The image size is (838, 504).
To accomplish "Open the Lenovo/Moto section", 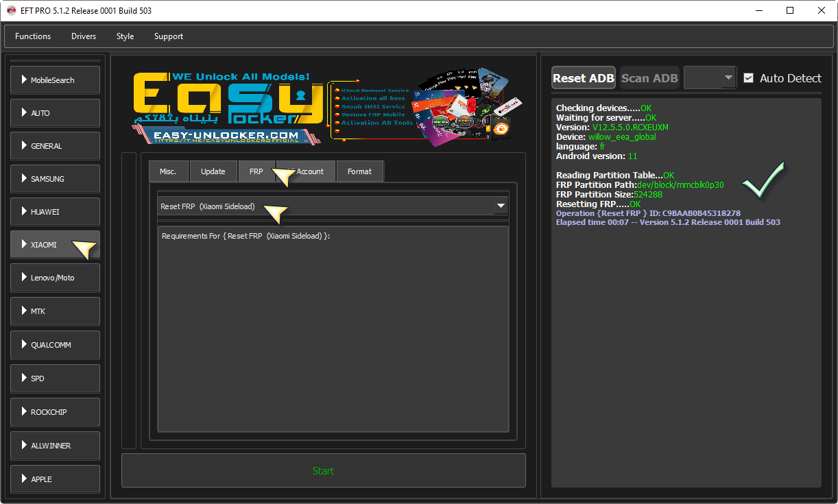I will pyautogui.click(x=56, y=278).
